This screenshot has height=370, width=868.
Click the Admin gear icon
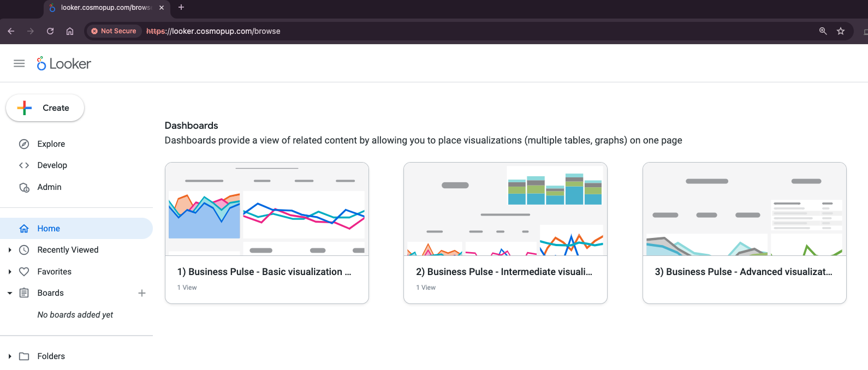click(x=24, y=187)
